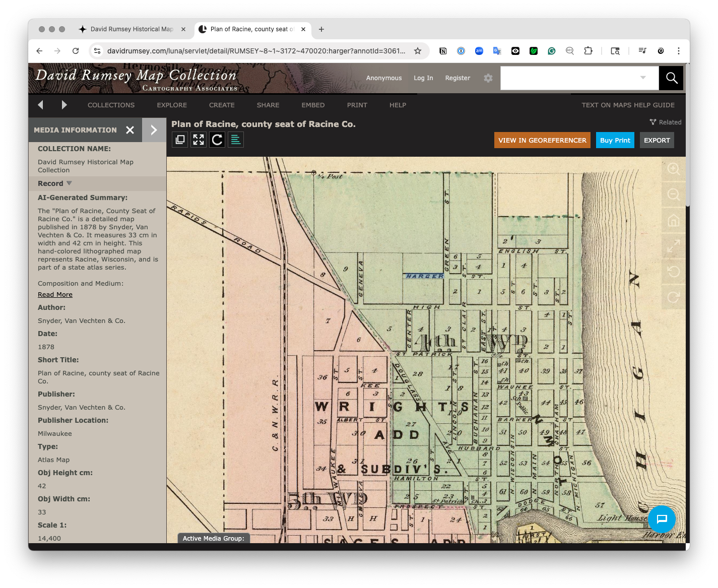Go back in browser history

pyautogui.click(x=39, y=51)
